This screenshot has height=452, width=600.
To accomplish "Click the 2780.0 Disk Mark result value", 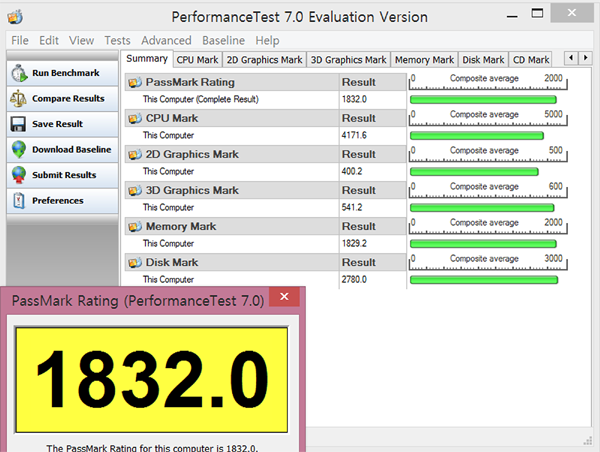I will coord(354,280).
